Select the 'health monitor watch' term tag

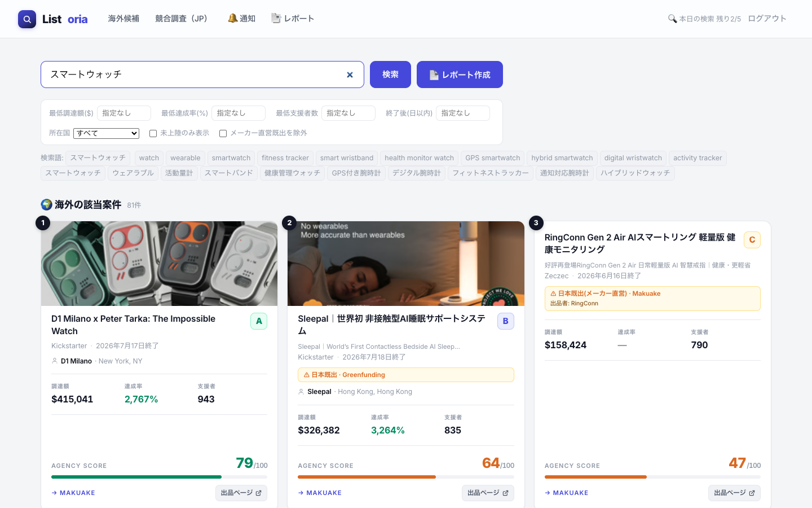tap(420, 158)
